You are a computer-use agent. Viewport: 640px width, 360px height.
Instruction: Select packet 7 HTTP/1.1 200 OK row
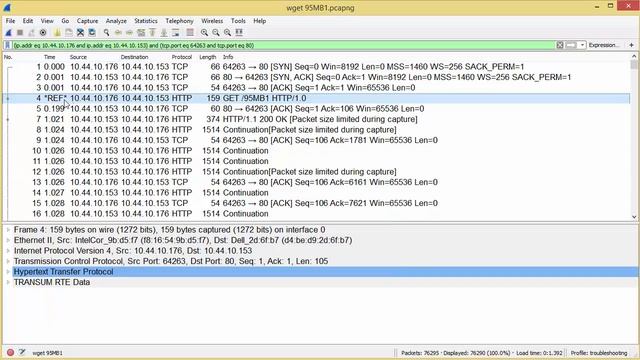(x=316, y=119)
